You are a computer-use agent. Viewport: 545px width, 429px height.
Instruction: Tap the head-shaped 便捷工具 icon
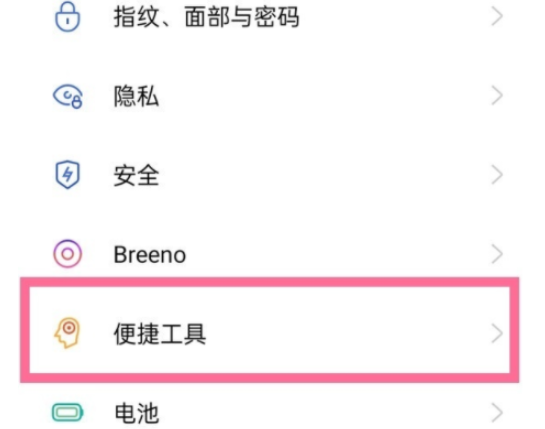click(67, 333)
